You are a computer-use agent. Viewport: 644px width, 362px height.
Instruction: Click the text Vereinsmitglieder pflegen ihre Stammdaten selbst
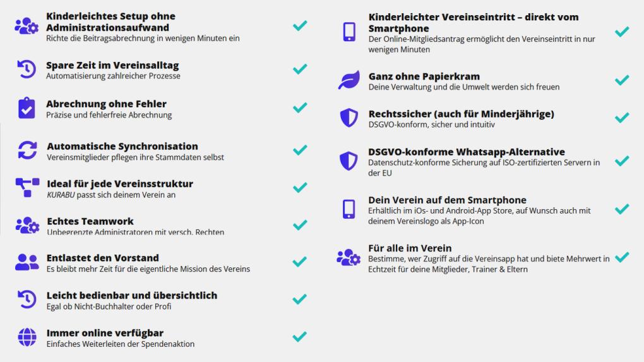coord(136,157)
